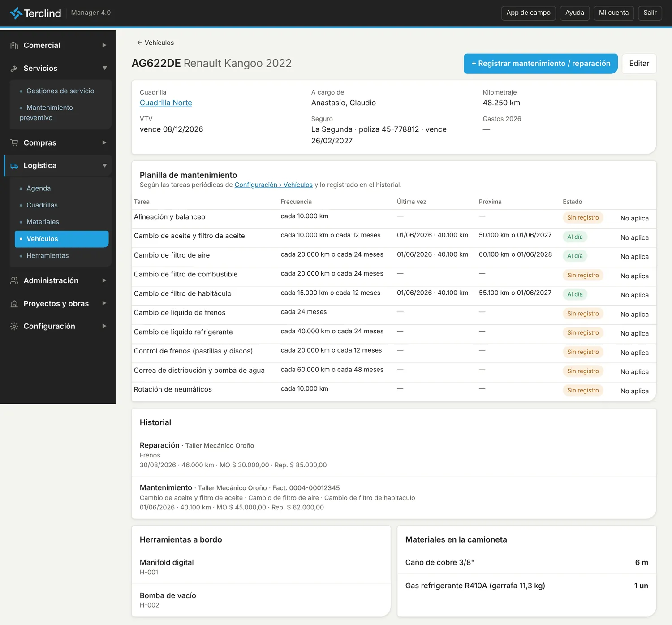The width and height of the screenshot is (672, 625).
Task: Click the Logística truck icon
Action: (14, 165)
